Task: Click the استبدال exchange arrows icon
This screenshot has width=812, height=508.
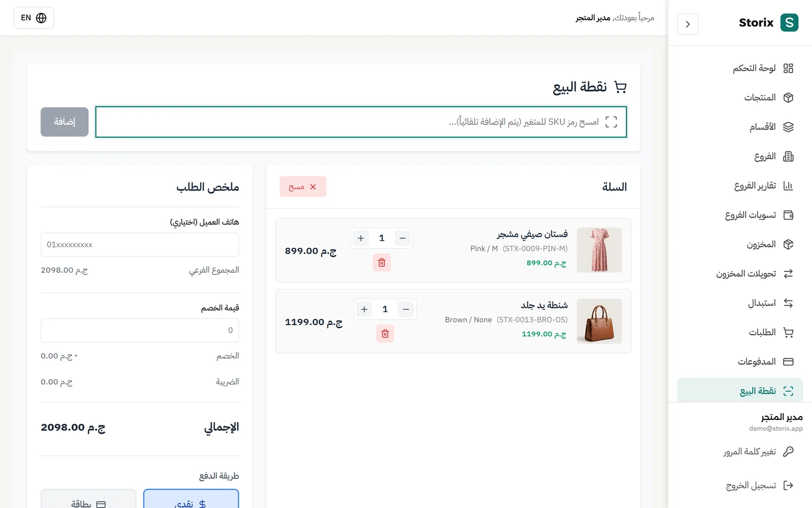Action: 788,303
